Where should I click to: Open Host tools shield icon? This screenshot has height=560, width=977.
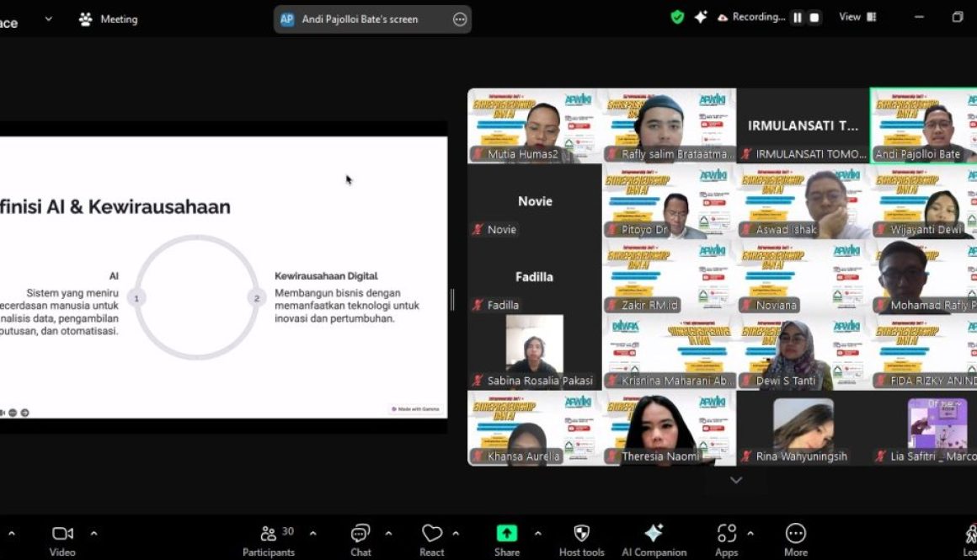coord(581,539)
